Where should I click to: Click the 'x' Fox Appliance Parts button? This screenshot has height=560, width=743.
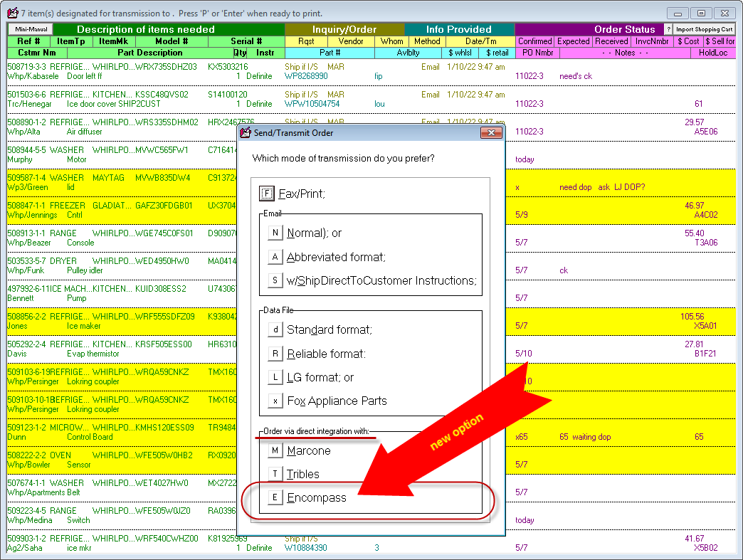275,401
